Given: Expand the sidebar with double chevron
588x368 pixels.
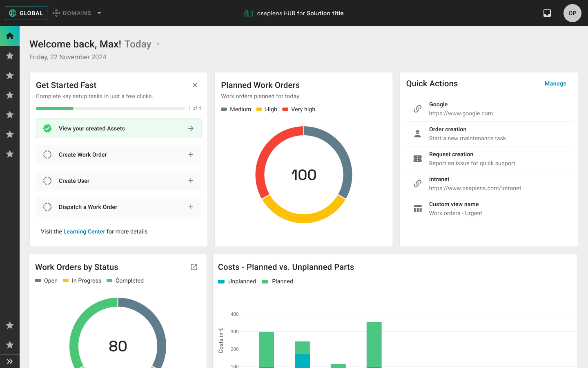Looking at the screenshot, I should [10, 361].
